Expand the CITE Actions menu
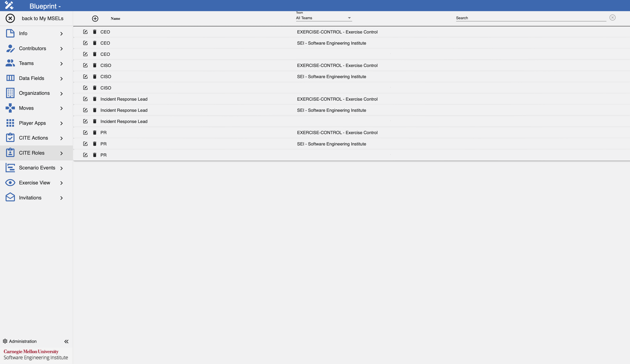Viewport: 630px width, 364px height. (x=33, y=138)
